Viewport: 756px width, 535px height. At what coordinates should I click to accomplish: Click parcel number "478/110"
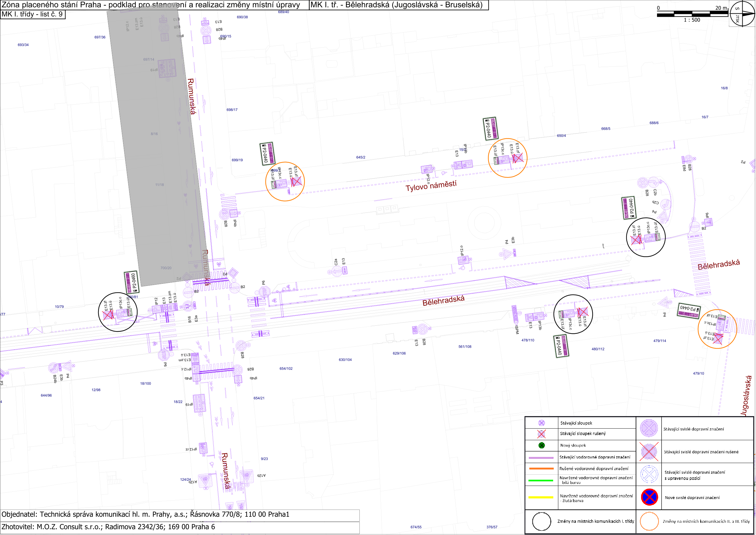528,340
